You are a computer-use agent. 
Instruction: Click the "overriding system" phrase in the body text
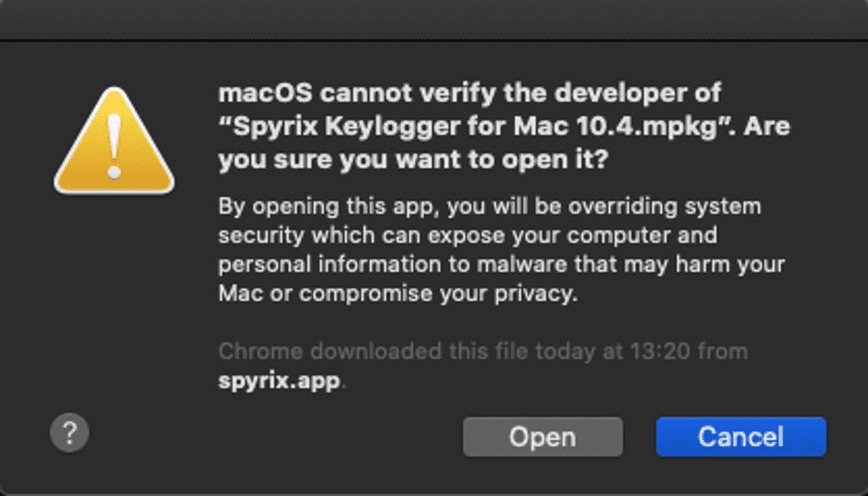point(664,207)
